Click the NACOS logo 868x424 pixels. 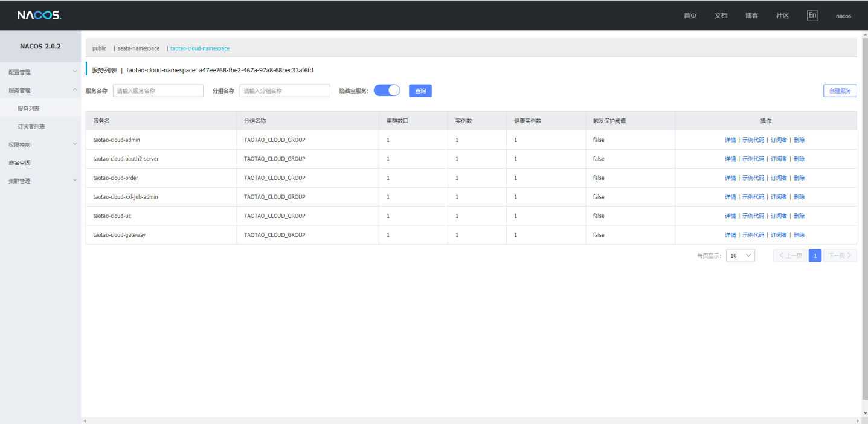tap(39, 15)
